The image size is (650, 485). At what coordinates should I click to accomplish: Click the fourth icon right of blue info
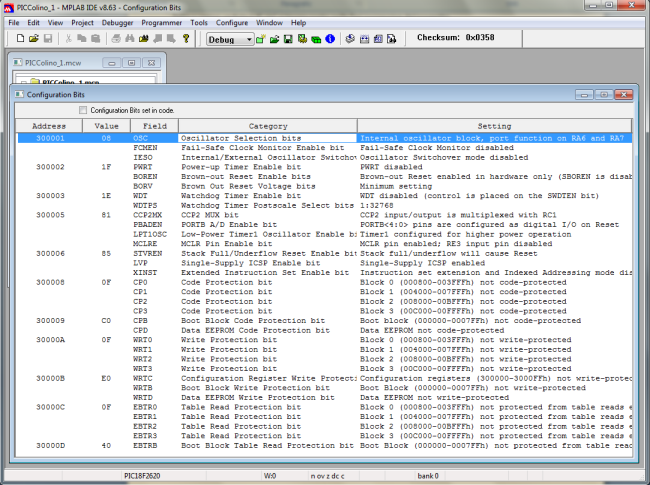point(392,39)
